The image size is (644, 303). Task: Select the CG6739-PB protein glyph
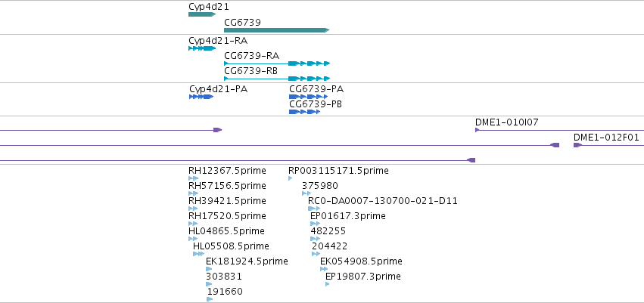click(304, 112)
